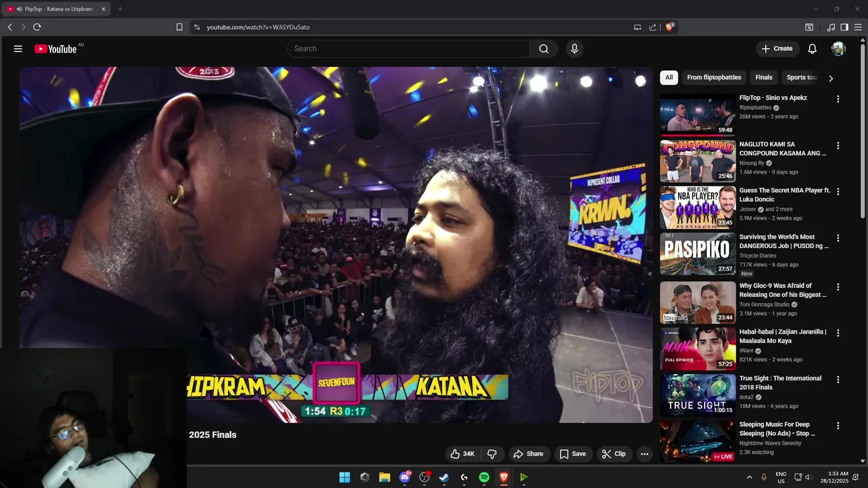
Task: Click the address bar URL
Action: point(258,27)
